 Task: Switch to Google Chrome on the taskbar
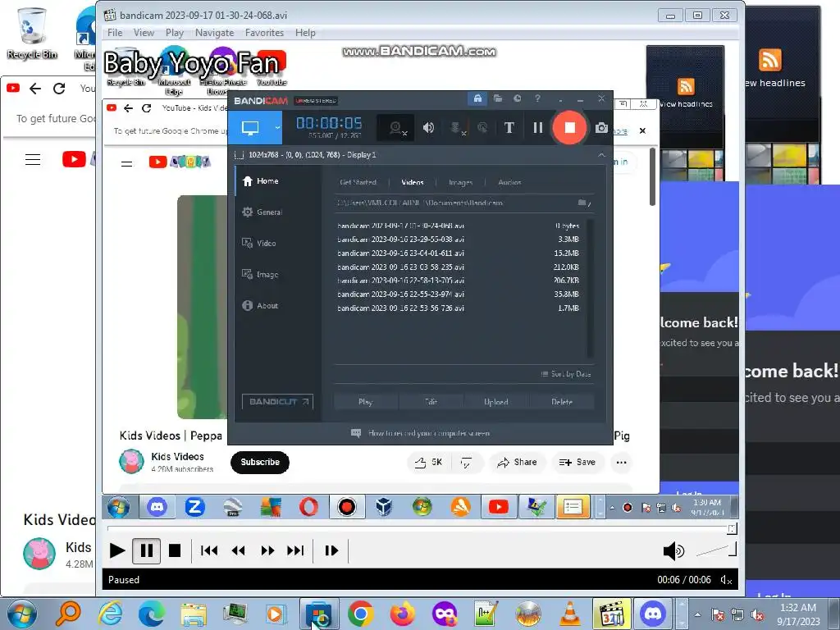(x=361, y=614)
